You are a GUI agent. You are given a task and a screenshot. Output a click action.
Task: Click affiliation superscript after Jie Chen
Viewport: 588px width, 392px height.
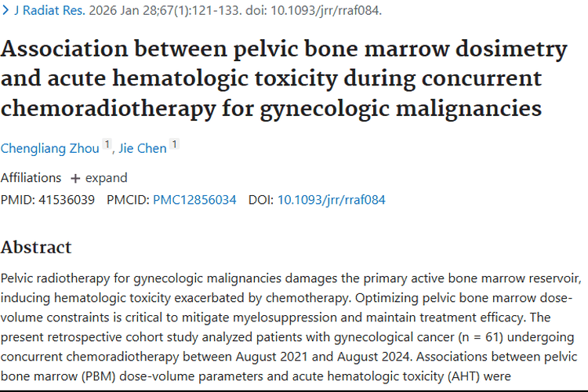174,144
